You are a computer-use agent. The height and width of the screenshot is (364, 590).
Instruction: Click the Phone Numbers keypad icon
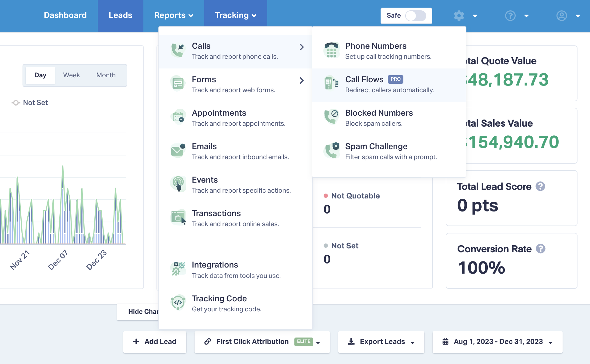coord(331,51)
